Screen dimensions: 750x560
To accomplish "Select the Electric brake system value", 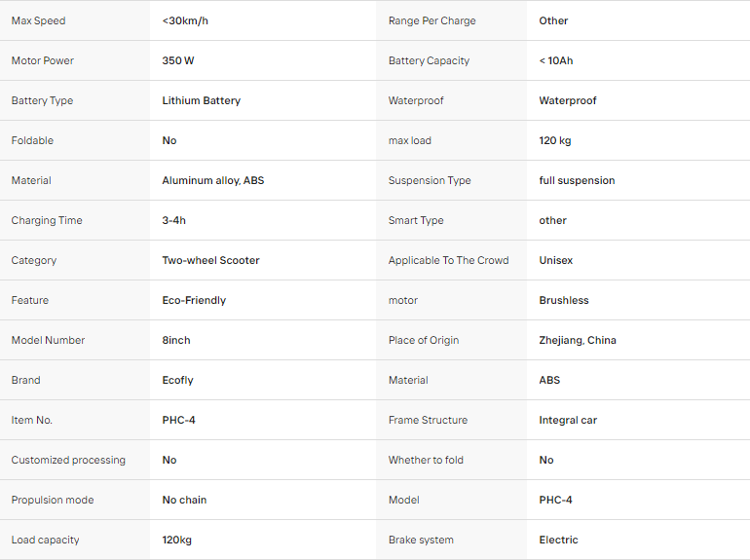I will pyautogui.click(x=558, y=540).
